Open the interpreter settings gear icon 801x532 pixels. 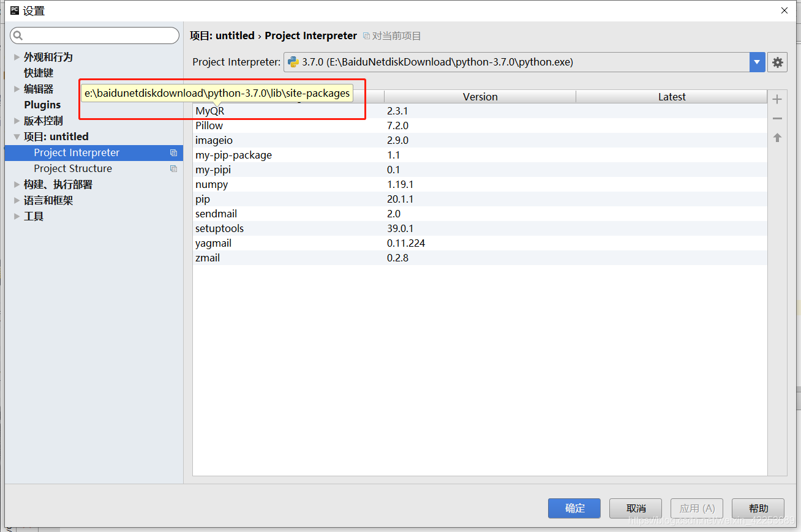tap(777, 62)
